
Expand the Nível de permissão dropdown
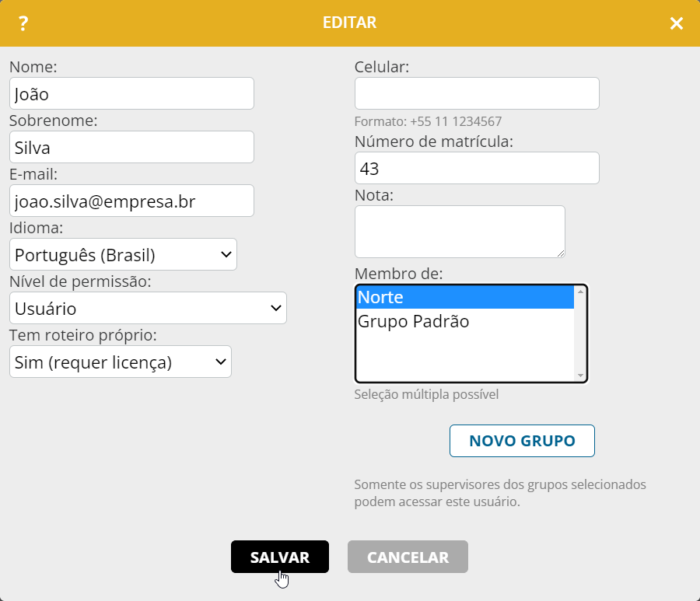pyautogui.click(x=148, y=308)
